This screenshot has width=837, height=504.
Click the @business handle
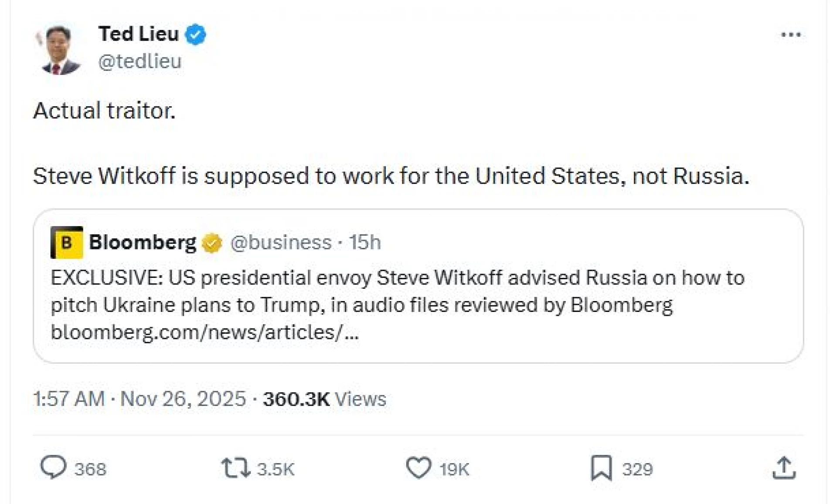coord(281,243)
